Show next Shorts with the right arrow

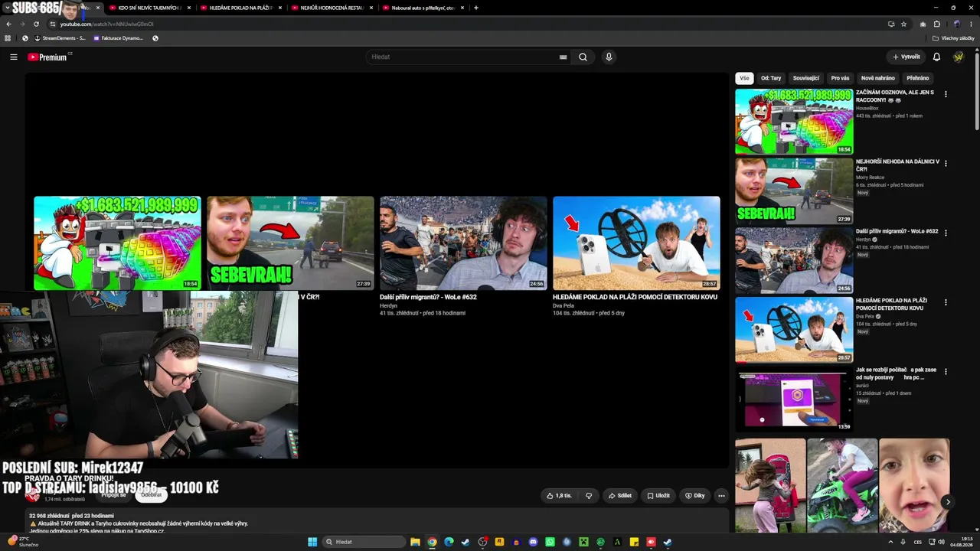coord(948,502)
